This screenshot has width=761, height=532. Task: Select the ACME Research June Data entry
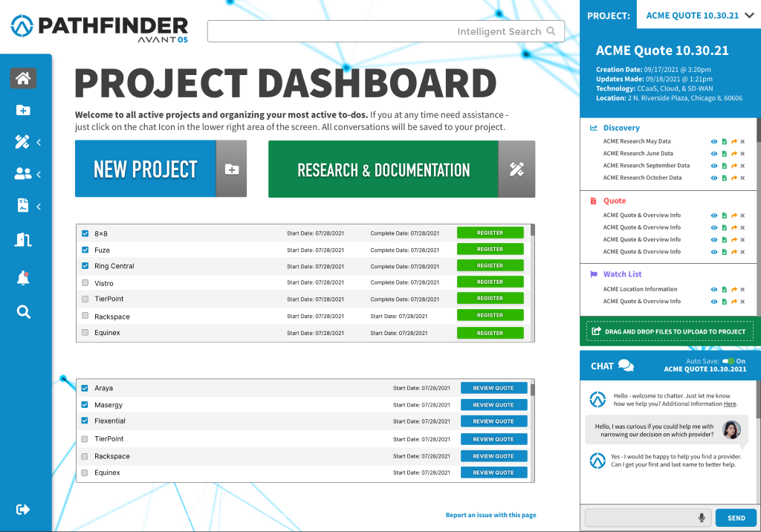point(638,153)
